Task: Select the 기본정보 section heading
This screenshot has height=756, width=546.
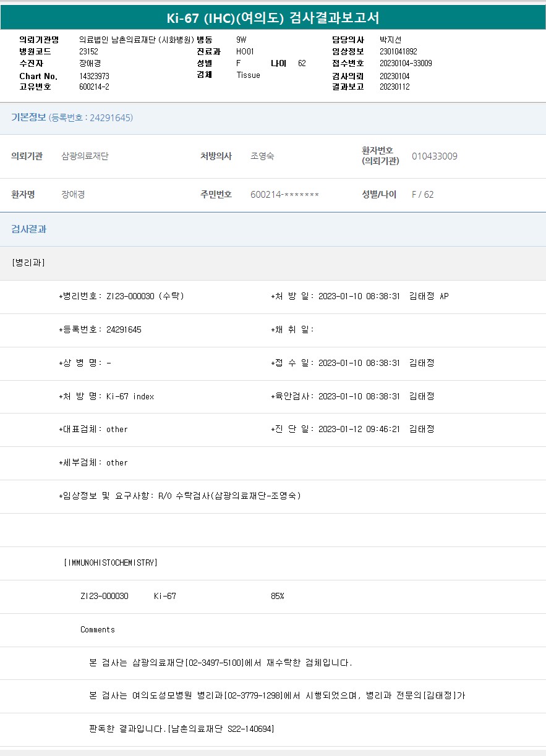Action: (28, 117)
